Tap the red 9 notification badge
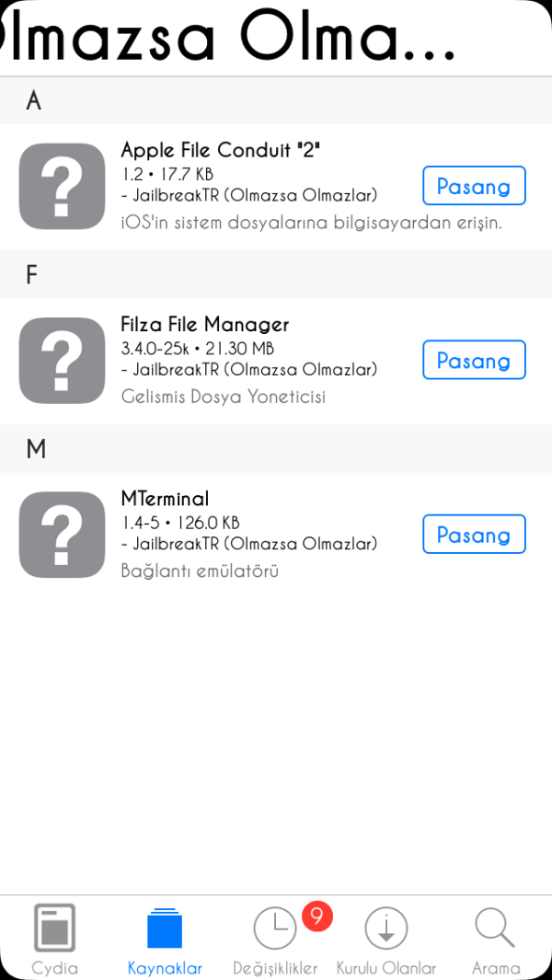Image resolution: width=552 pixels, height=980 pixels. [x=316, y=916]
